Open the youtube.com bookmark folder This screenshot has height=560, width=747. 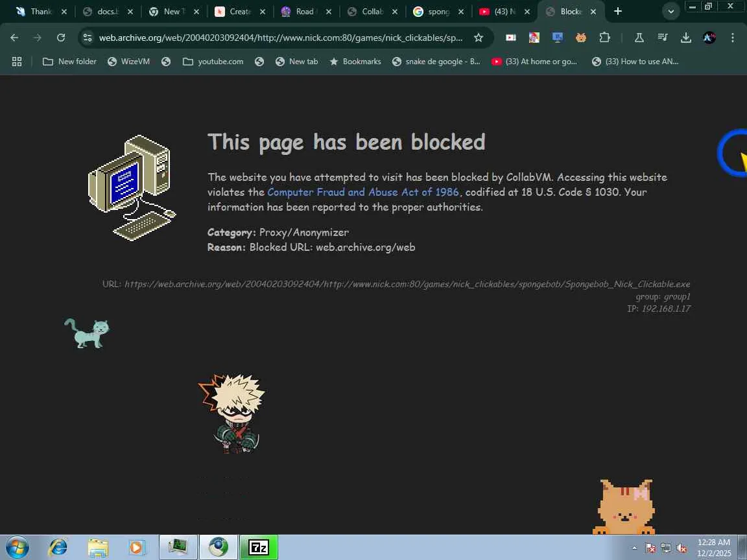tap(213, 62)
